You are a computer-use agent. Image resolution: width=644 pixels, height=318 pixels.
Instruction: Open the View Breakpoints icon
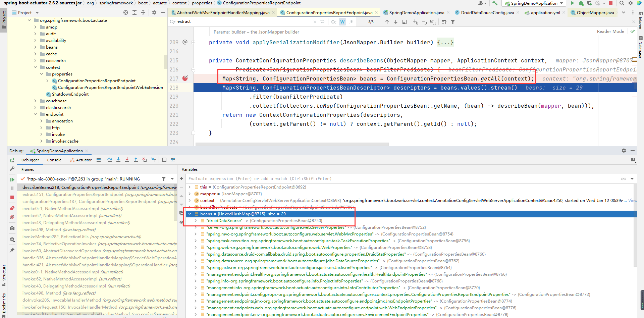tap(12, 208)
